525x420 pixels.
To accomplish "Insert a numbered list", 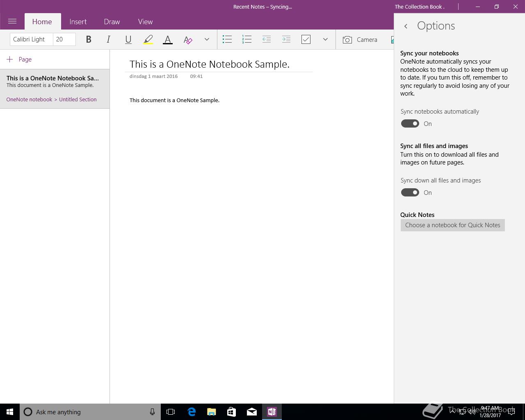I will pyautogui.click(x=247, y=39).
